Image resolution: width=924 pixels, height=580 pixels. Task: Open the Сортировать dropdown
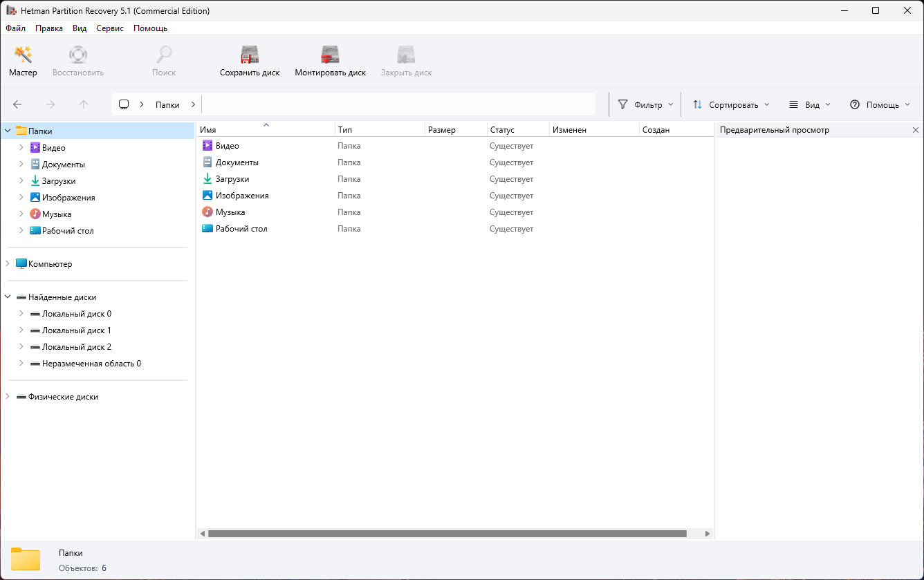(731, 105)
